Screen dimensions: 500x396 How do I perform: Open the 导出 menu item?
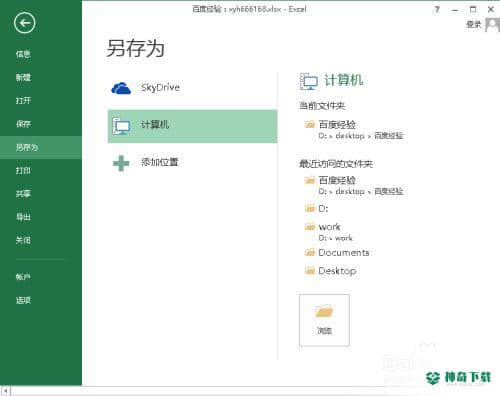[x=23, y=217]
